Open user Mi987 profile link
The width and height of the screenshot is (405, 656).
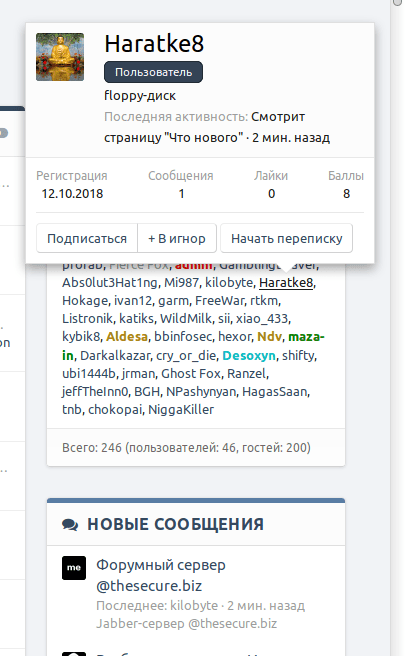click(181, 283)
